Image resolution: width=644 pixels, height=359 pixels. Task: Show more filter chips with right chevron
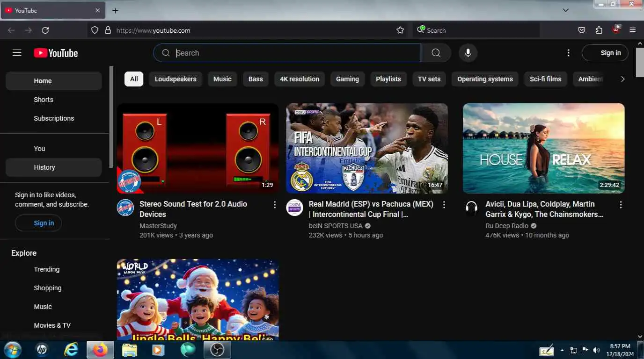[622, 79]
